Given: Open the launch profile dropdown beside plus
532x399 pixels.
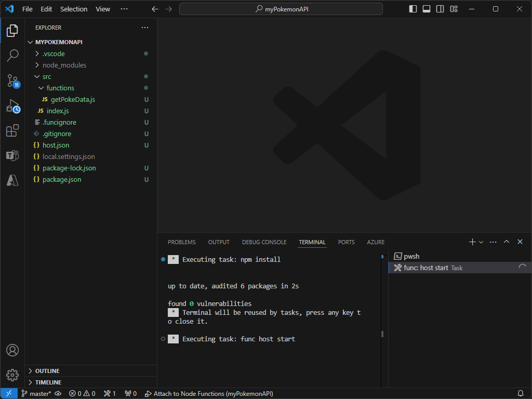Looking at the screenshot, I should point(481,242).
